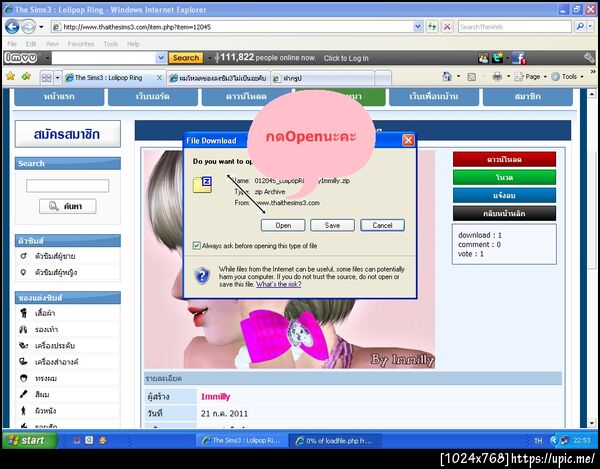The height and width of the screenshot is (469, 600).
Task: Click the Favorites star icon
Action: coord(10,77)
